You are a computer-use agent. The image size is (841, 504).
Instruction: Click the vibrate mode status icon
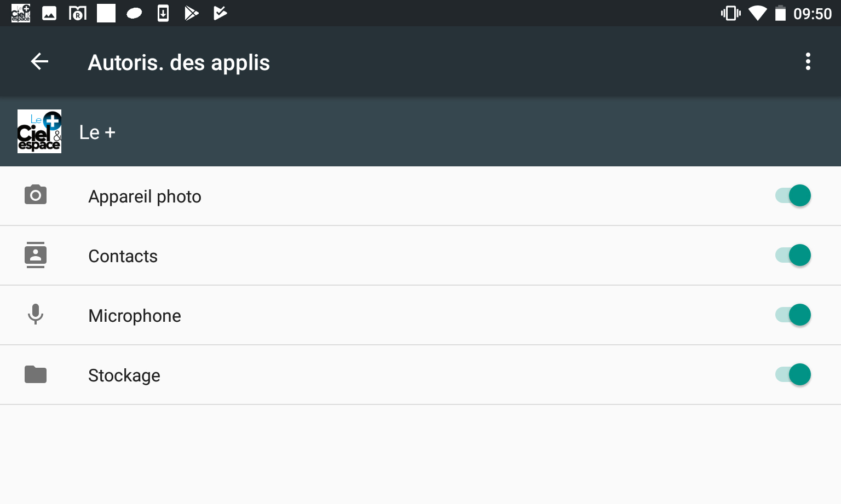click(730, 13)
